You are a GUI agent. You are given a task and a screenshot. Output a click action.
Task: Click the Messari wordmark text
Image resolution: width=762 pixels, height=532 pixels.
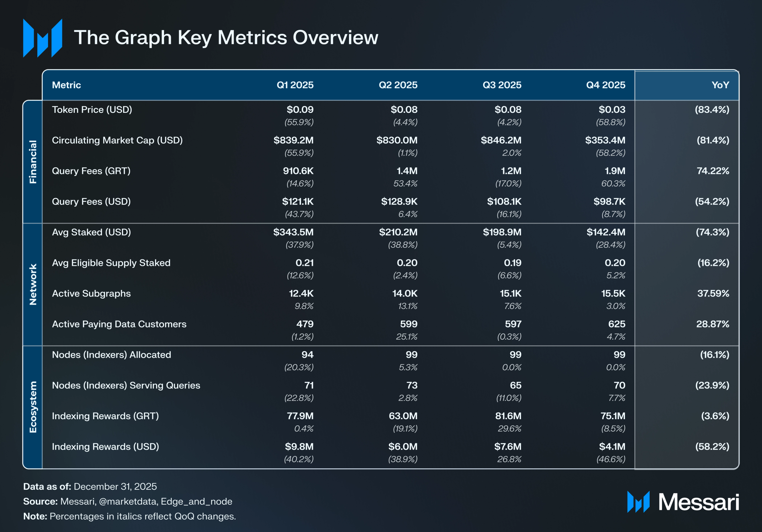[699, 502]
